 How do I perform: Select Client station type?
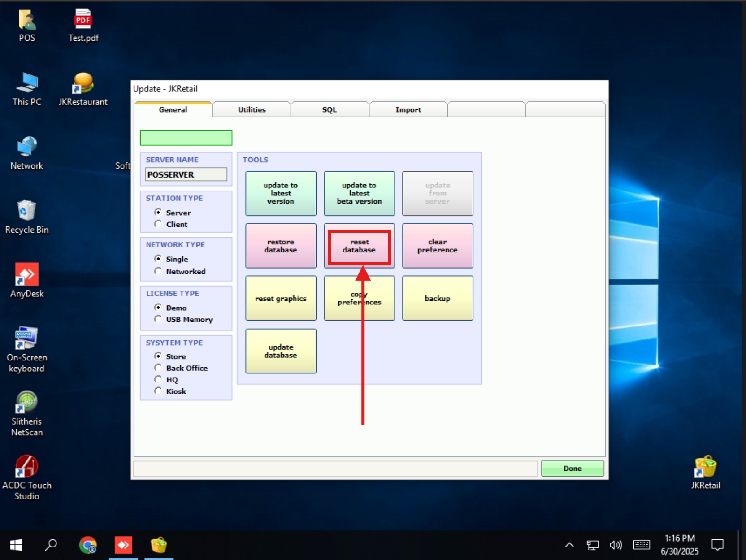point(171,224)
